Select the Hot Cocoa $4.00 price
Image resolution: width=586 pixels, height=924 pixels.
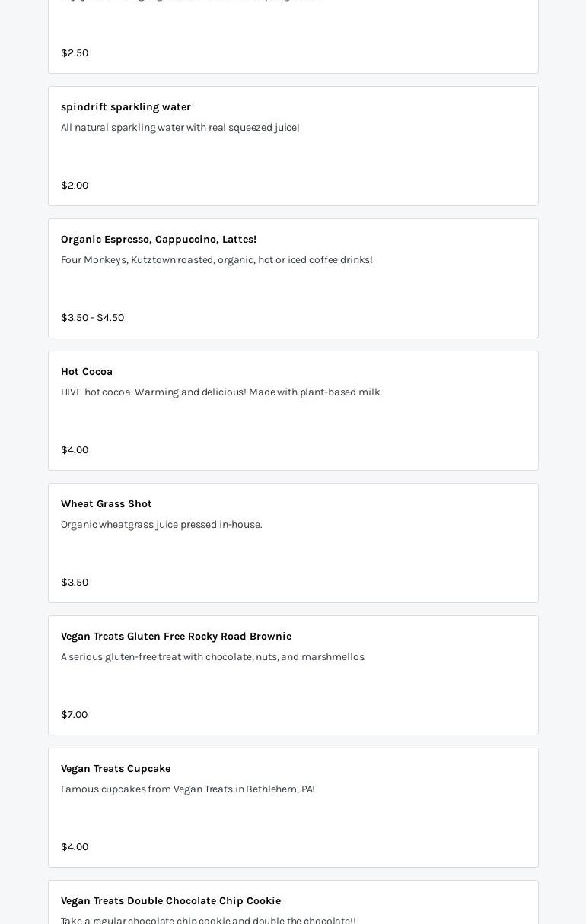75,450
